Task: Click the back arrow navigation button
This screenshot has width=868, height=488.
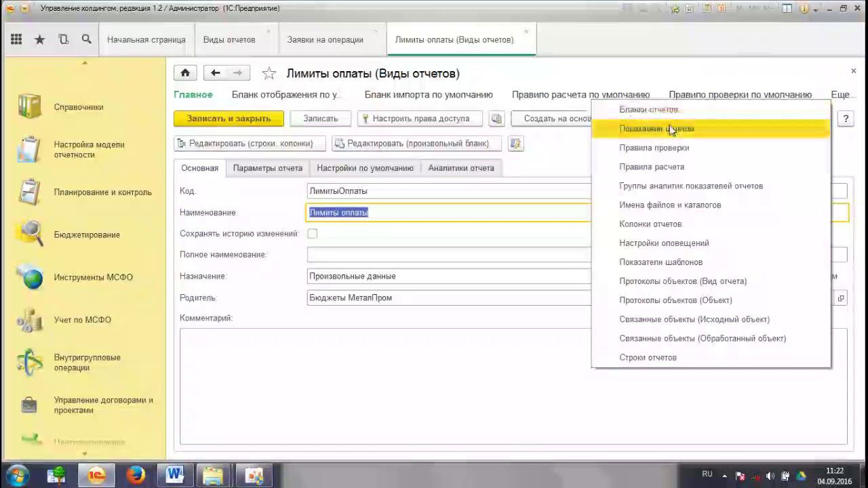Action: tap(215, 73)
